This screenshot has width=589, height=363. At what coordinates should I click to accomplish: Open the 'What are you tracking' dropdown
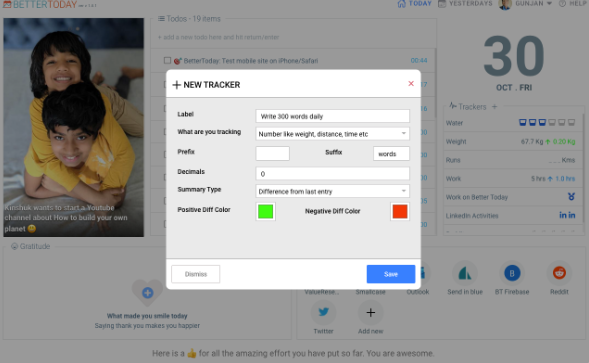tap(332, 134)
